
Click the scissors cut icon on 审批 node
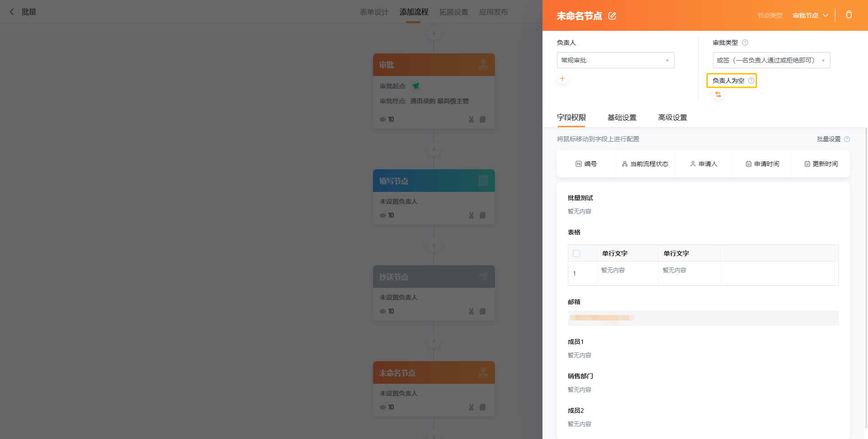pyautogui.click(x=471, y=119)
